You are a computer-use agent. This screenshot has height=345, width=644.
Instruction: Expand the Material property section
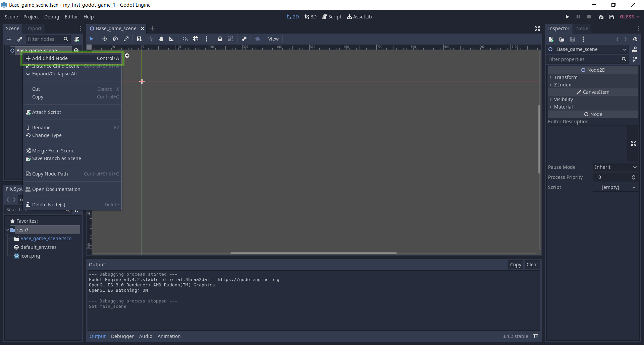pos(593,107)
